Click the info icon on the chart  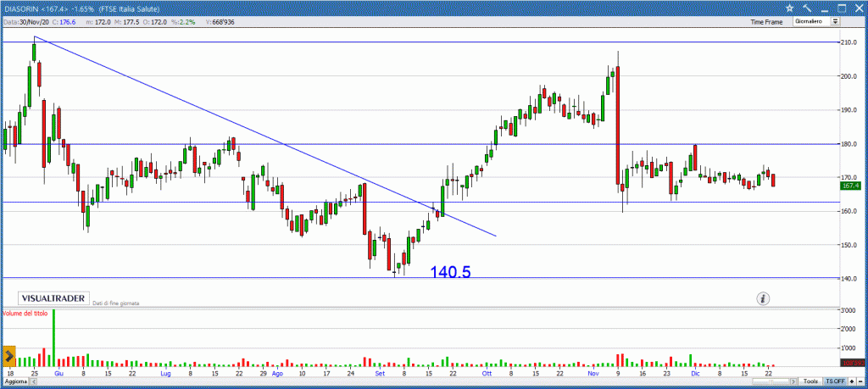(764, 299)
